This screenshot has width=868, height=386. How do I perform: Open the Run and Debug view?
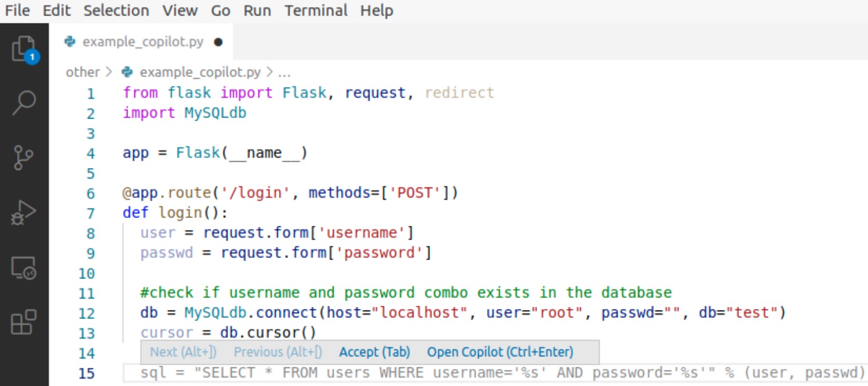click(x=24, y=212)
